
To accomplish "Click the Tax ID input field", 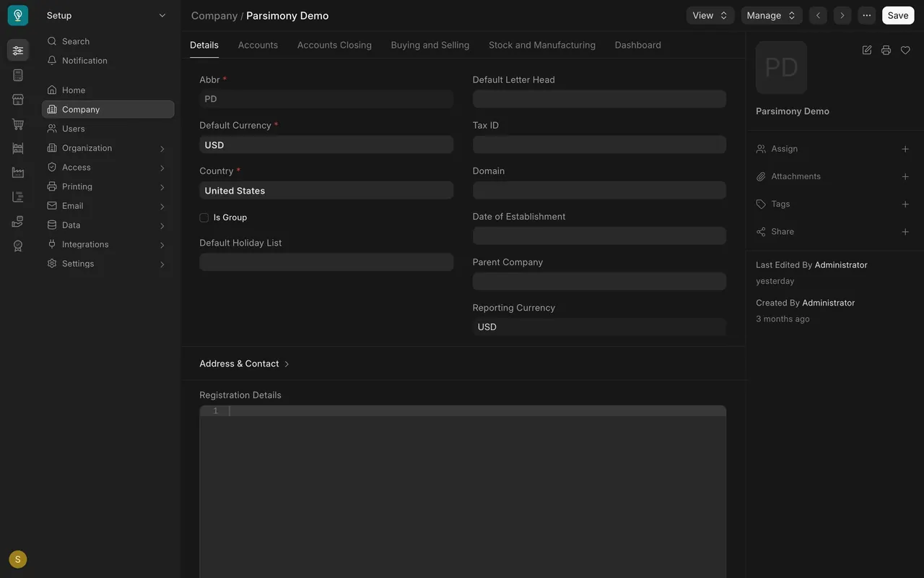I will tap(599, 144).
